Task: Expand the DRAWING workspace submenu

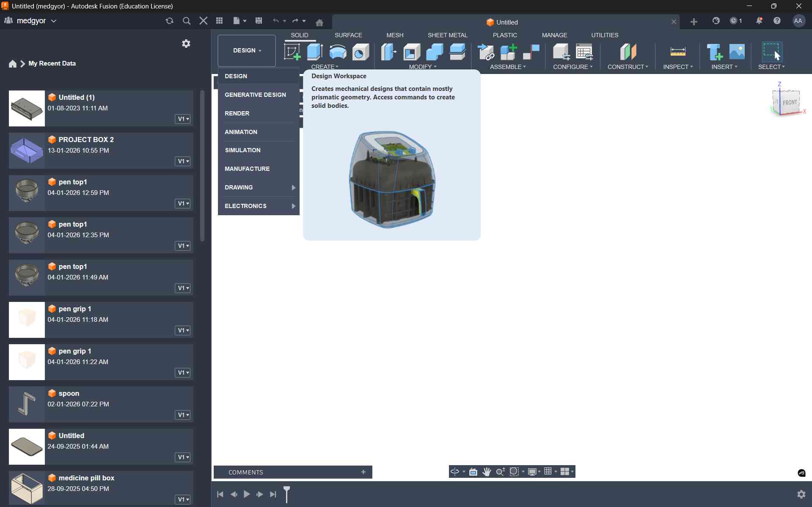Action: 259,187
